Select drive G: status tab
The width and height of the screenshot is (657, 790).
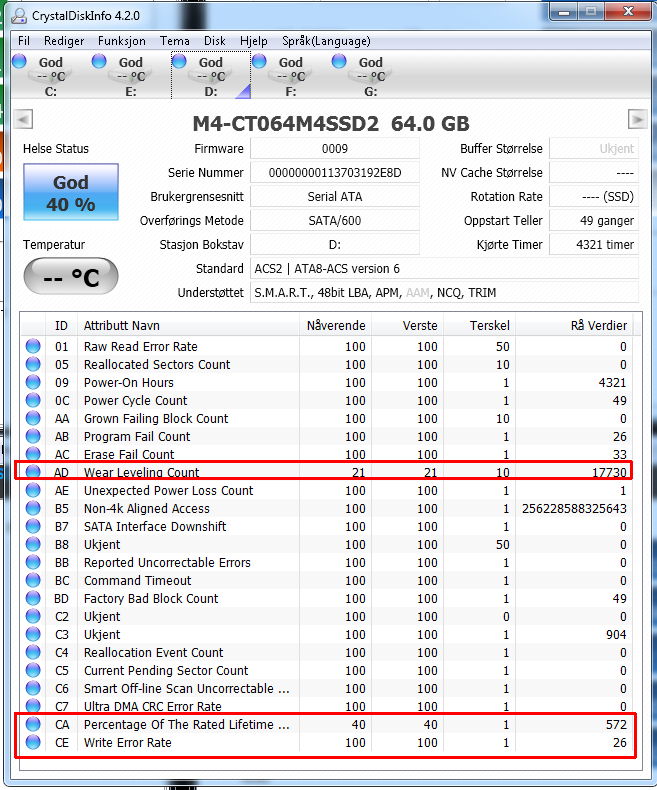pos(370,76)
